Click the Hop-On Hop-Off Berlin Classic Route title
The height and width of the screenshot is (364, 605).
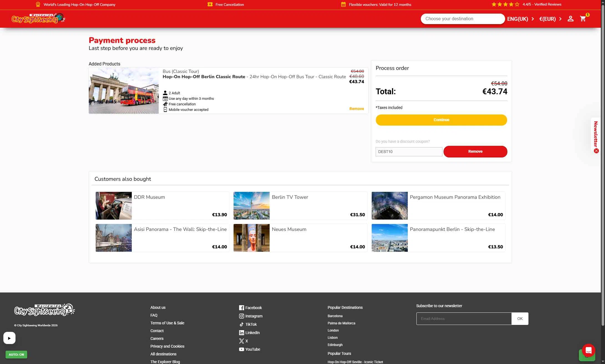pyautogui.click(x=204, y=77)
